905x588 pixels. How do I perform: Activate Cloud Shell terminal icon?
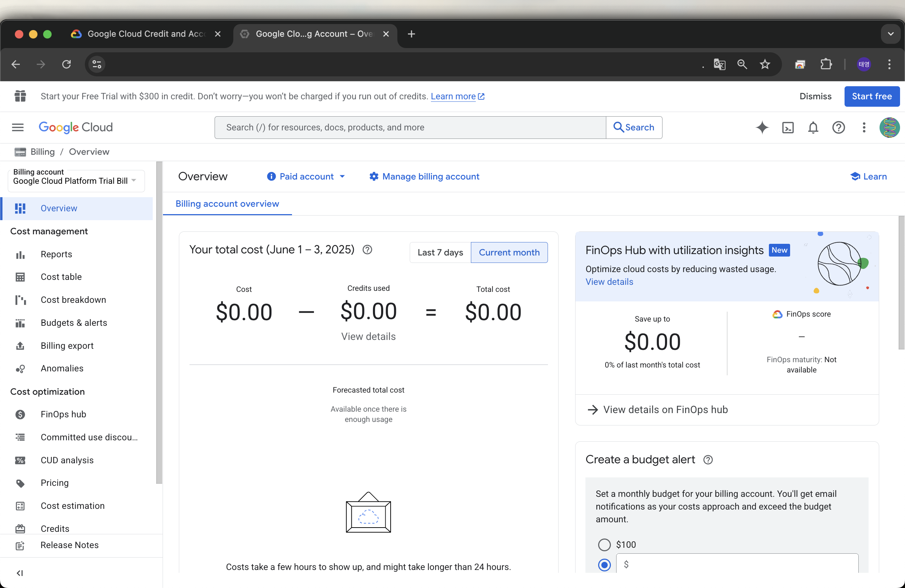[788, 127]
